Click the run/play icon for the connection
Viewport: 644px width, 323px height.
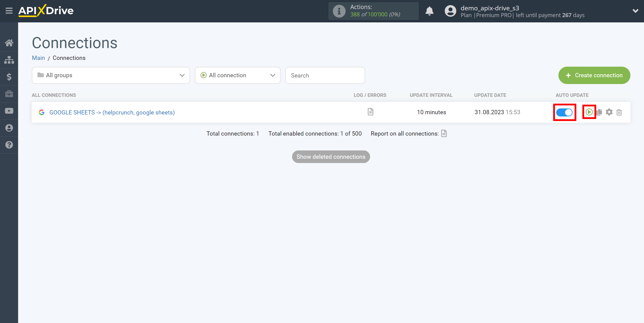pos(590,112)
